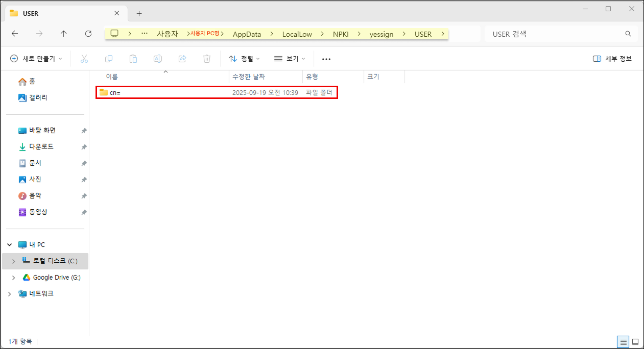Refresh the current folder view

point(88,34)
